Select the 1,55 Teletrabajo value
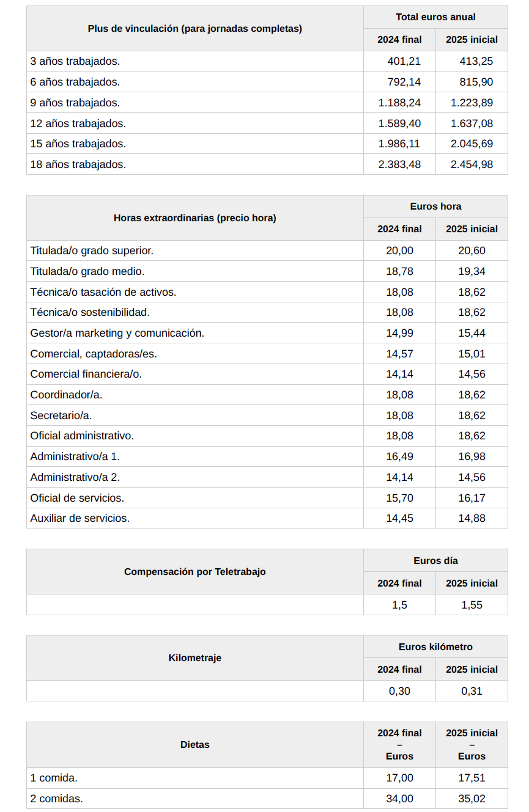The height and width of the screenshot is (812, 529). [x=472, y=605]
